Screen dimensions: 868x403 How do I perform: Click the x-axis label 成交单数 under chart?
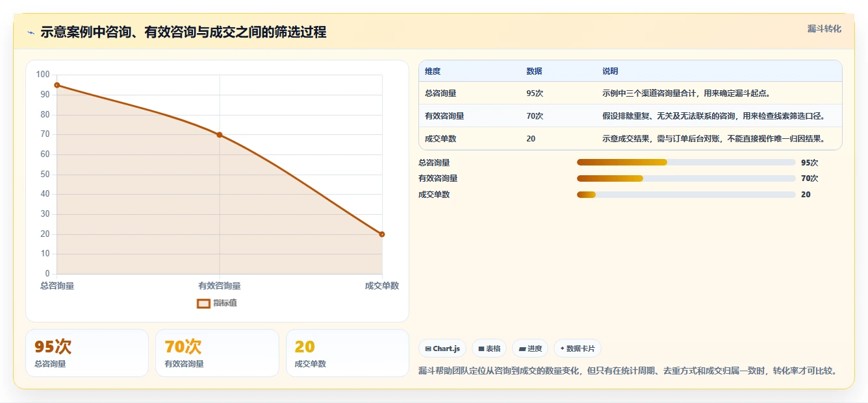click(382, 286)
